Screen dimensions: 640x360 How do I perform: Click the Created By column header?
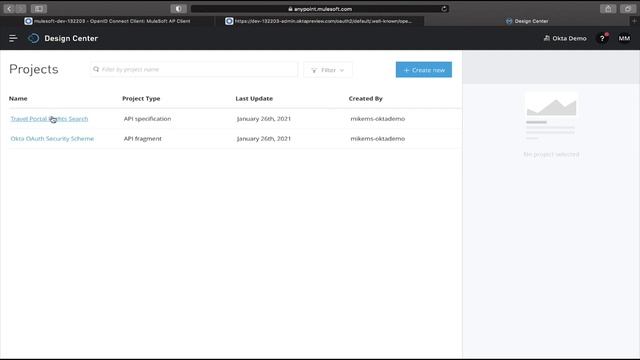tap(366, 98)
